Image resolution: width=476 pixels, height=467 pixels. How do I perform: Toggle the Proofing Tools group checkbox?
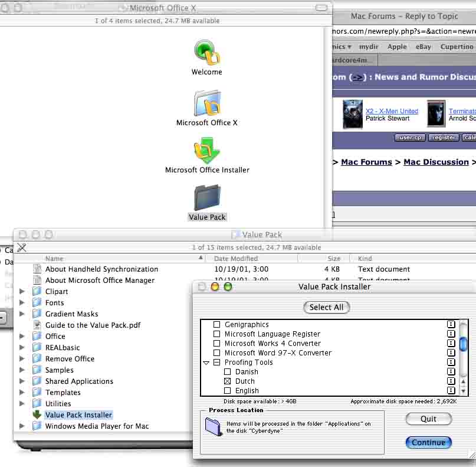(216, 362)
